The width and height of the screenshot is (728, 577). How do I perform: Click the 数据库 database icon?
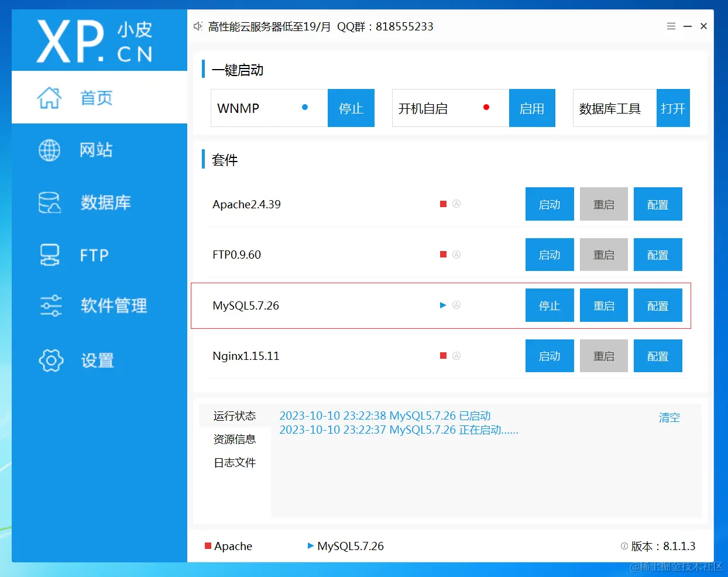coord(49,202)
